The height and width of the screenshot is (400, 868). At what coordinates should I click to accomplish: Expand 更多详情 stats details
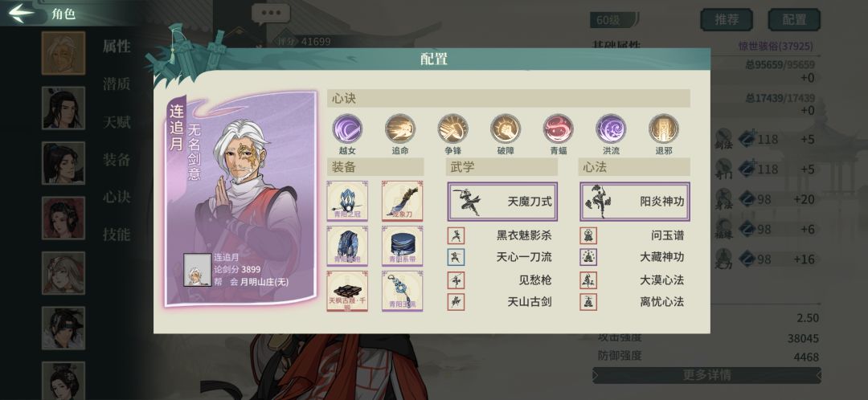tap(706, 375)
